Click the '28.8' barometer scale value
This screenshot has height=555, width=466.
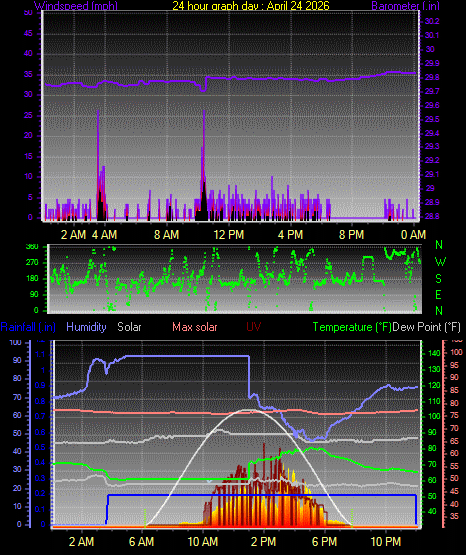click(432, 216)
